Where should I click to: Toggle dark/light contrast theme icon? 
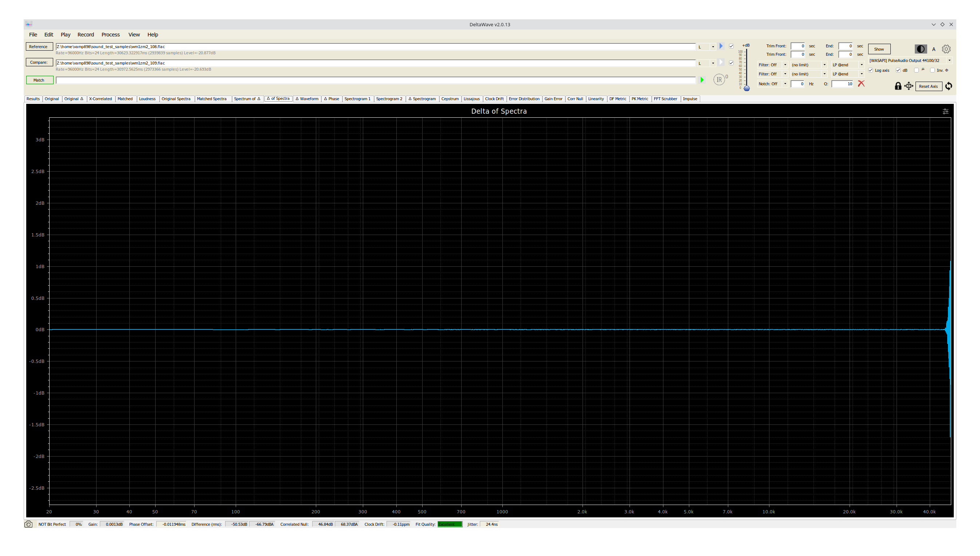tap(921, 49)
